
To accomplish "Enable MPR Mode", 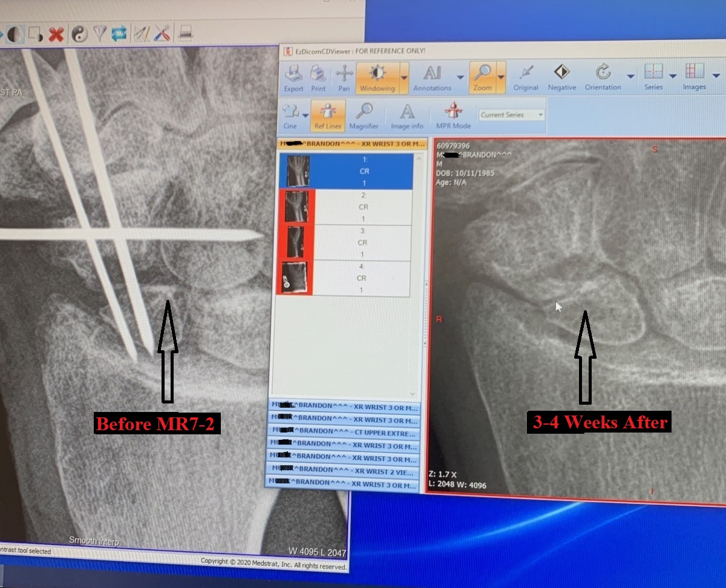I will (453, 116).
